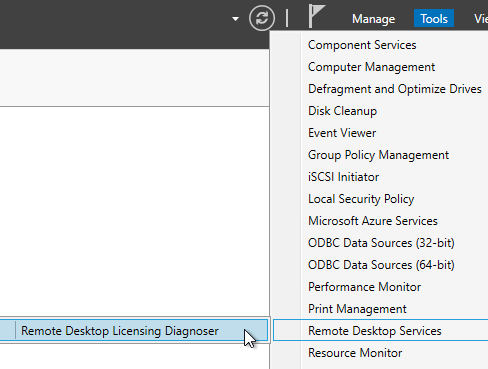Select Local Security Policy
488x369 pixels.
361,199
